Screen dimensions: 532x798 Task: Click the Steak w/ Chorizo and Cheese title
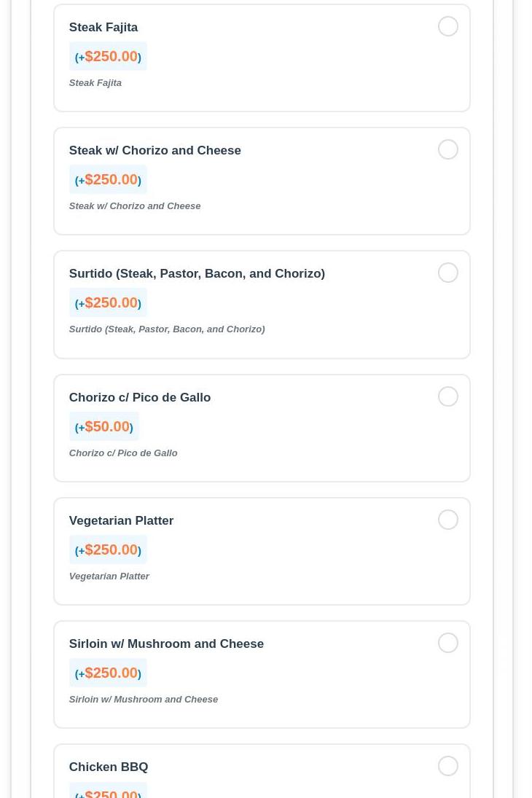[x=154, y=151]
